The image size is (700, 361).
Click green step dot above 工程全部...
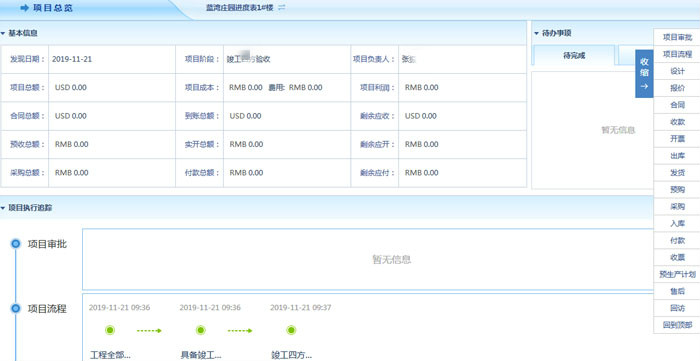tap(110, 330)
